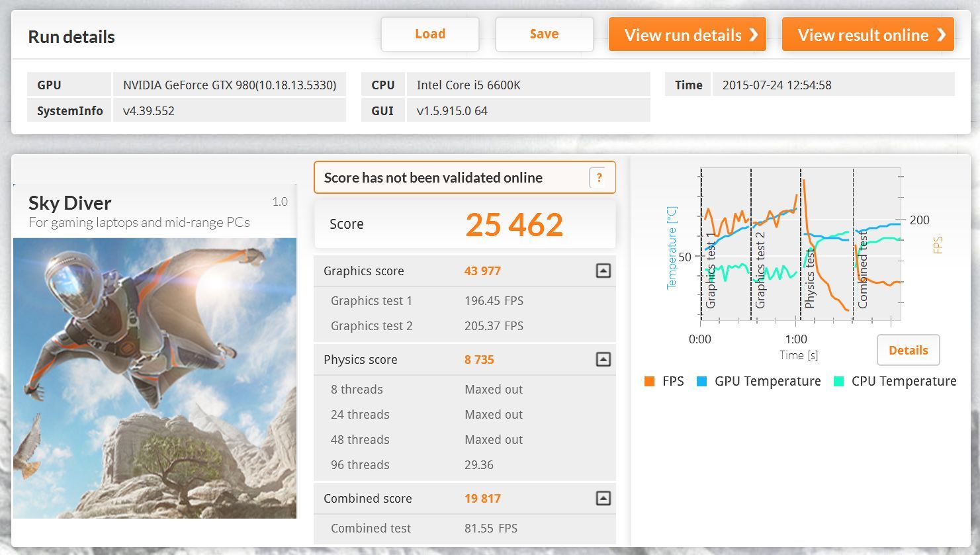Click the Combined score value 19 817
The height and width of the screenshot is (555, 980).
click(482, 499)
